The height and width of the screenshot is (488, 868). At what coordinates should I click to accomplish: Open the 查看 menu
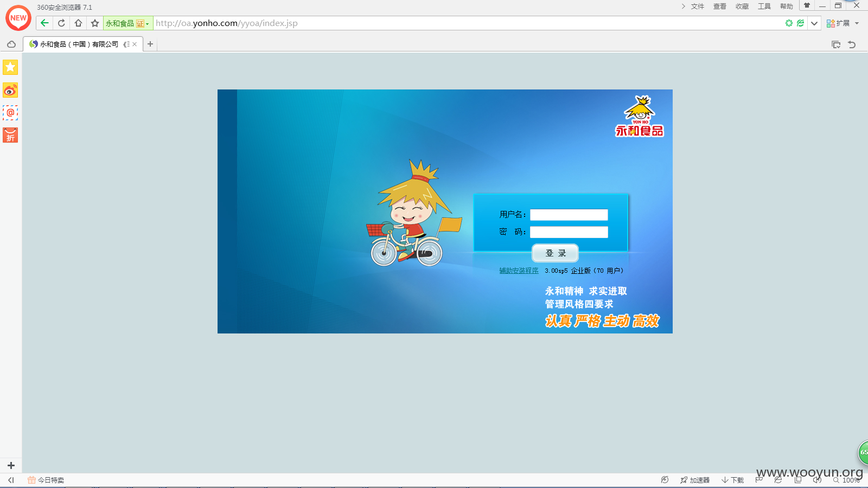tap(719, 7)
